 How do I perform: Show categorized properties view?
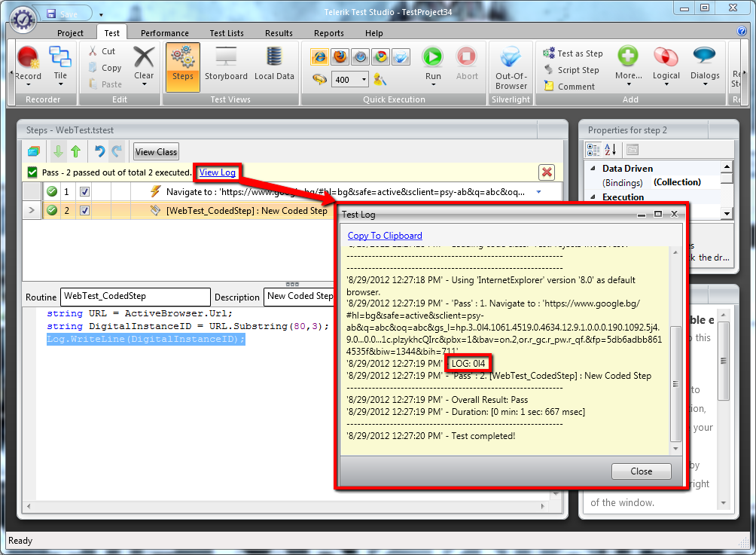coord(593,149)
